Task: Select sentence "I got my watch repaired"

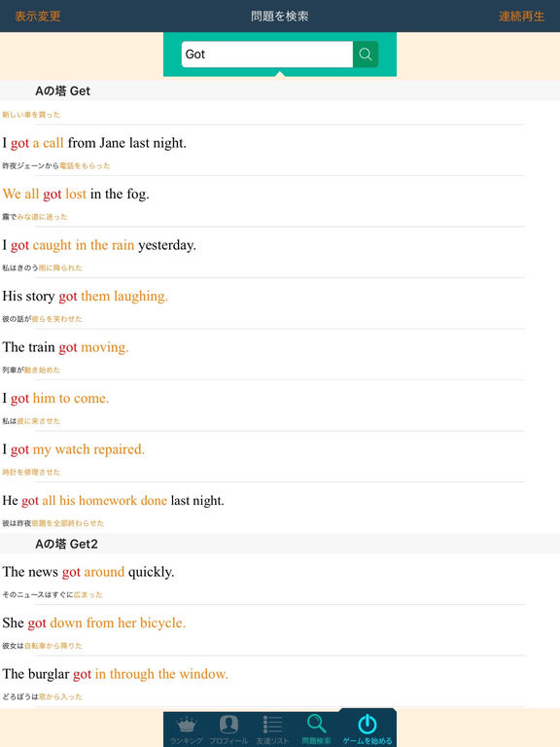Action: 73,449
